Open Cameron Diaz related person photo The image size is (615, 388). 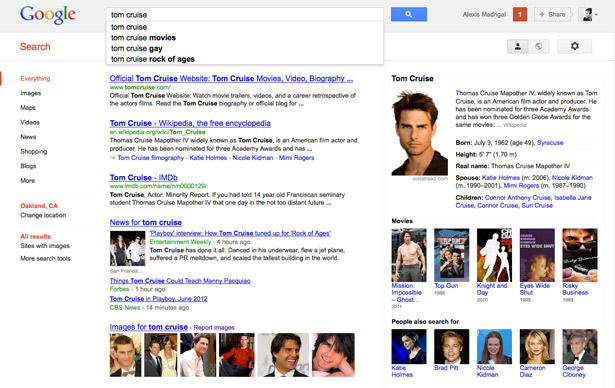[537, 346]
